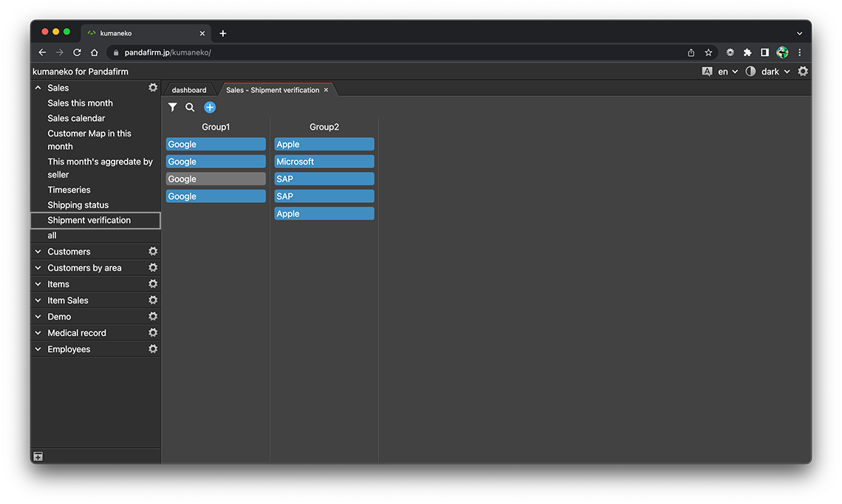Viewport: 842px width, 504px height.
Task: Select the Sales calendar view
Action: pos(76,118)
